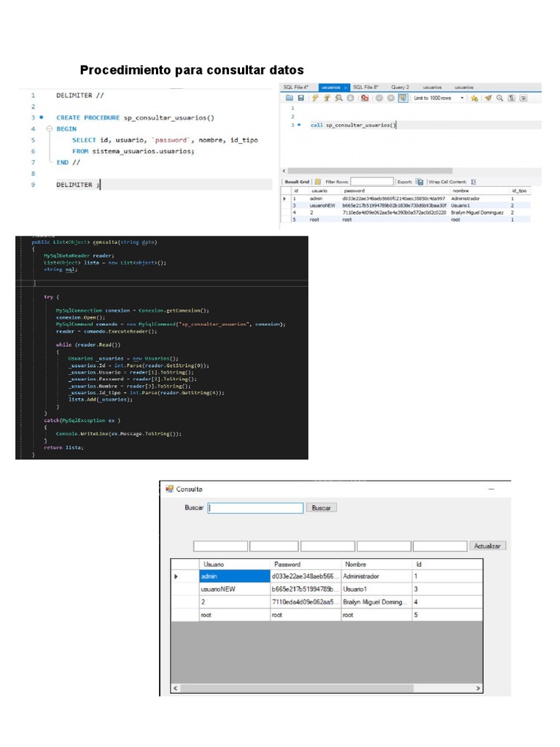Toggle the autocommit mode icon
This screenshot has height=747, width=560.
402,98
